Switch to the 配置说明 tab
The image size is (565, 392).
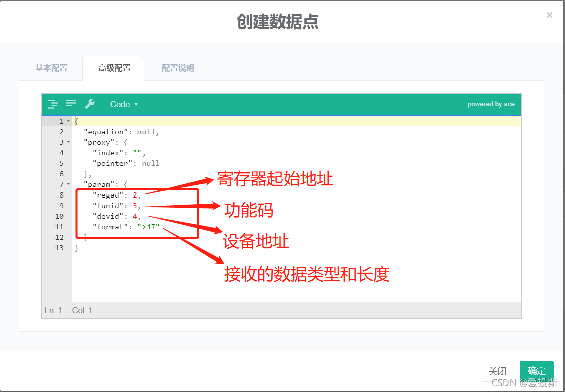click(177, 68)
